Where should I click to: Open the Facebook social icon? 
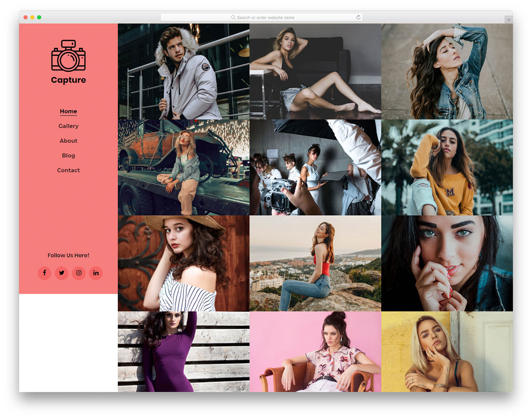coord(44,273)
